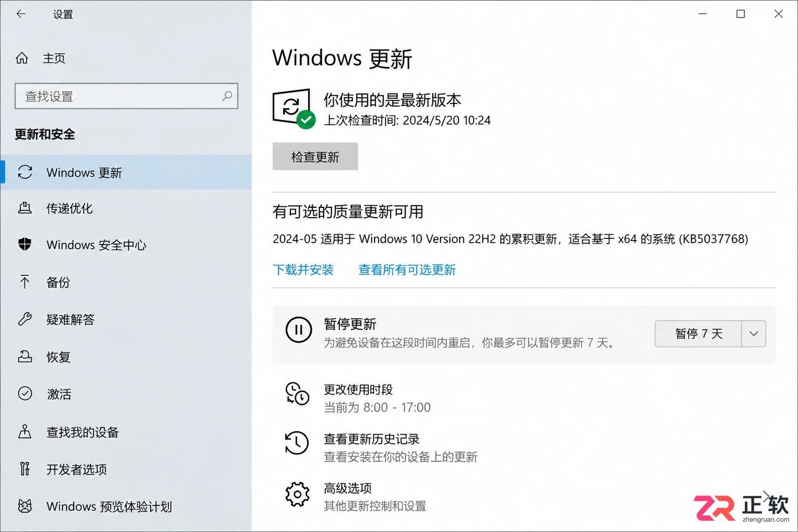Open 激活 settings page
The height and width of the screenshot is (532, 798).
point(126,393)
